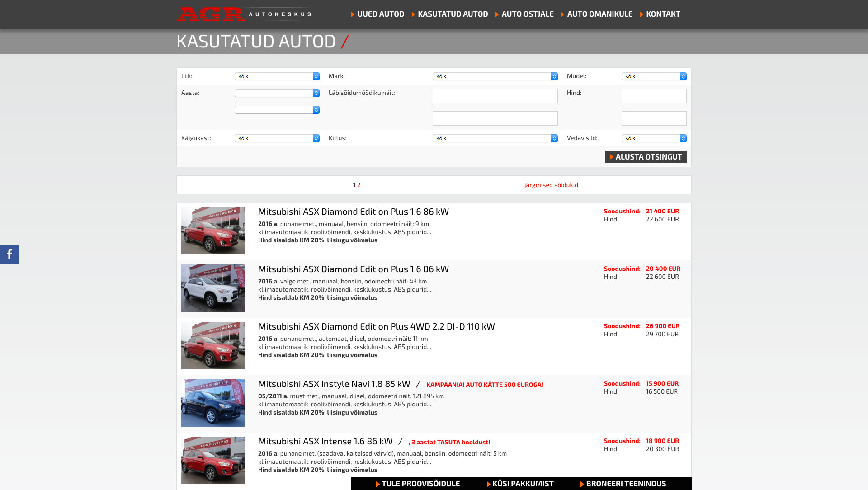This screenshot has width=868, height=490.
Task: Focus the maximum Hind price field
Action: tap(654, 118)
